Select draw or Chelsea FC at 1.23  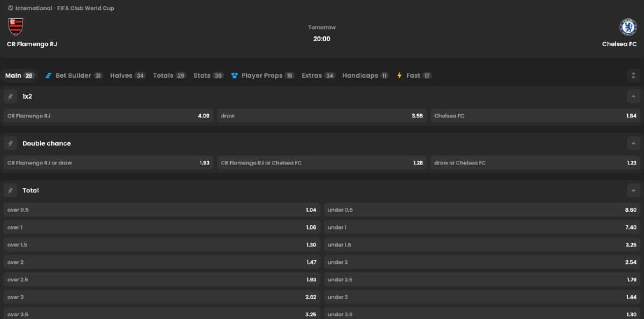coord(536,163)
